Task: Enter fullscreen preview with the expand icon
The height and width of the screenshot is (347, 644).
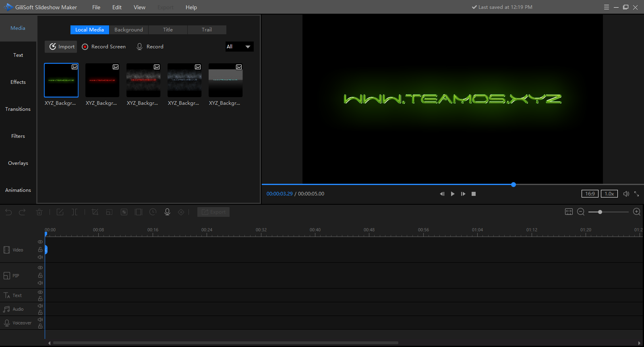Action: click(x=637, y=194)
